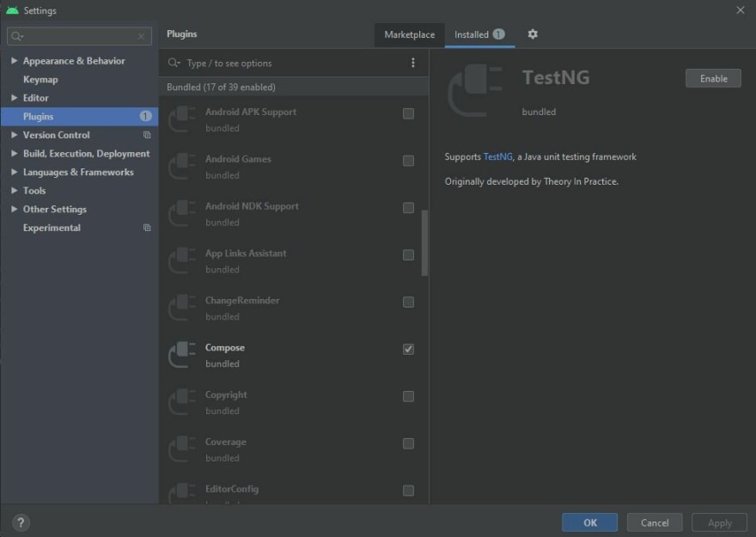
Task: Click the Cancel button
Action: coord(655,522)
